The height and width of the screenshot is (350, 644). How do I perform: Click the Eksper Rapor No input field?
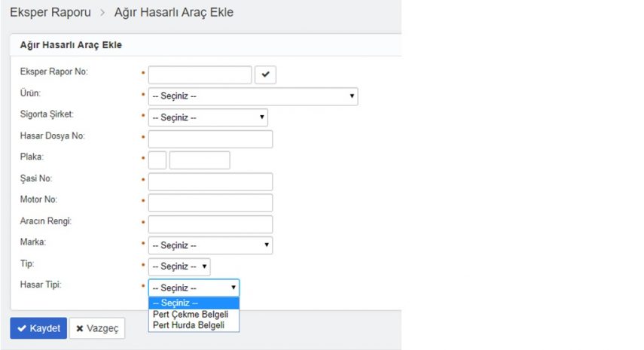tap(200, 75)
